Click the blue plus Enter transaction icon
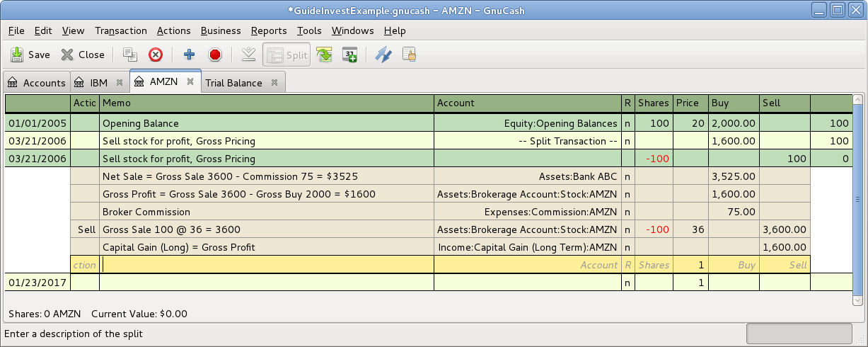868x347 pixels. [189, 55]
